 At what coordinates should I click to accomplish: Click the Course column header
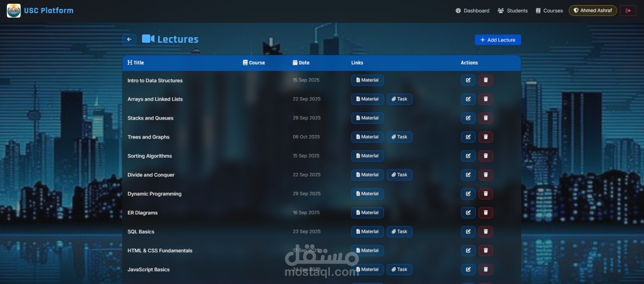coord(254,63)
